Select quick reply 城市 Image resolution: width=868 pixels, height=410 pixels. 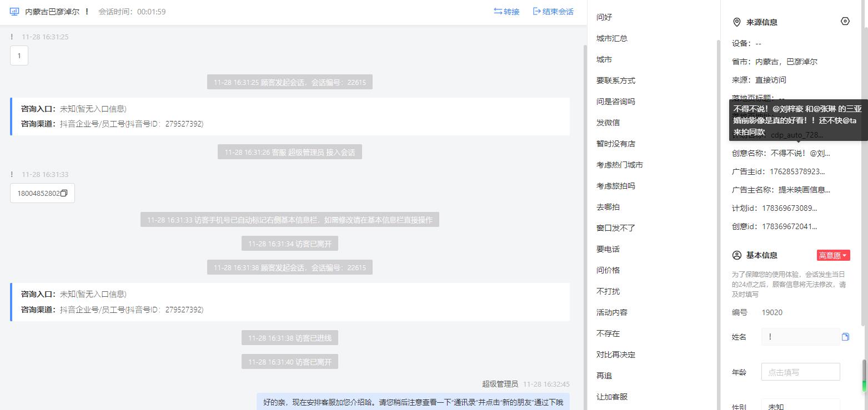(x=604, y=59)
